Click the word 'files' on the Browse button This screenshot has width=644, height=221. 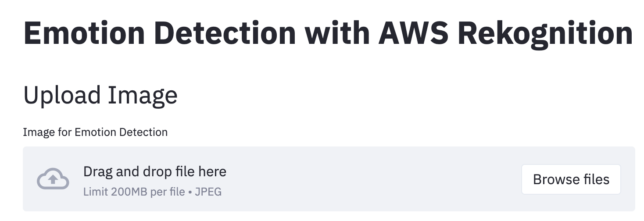pos(594,179)
